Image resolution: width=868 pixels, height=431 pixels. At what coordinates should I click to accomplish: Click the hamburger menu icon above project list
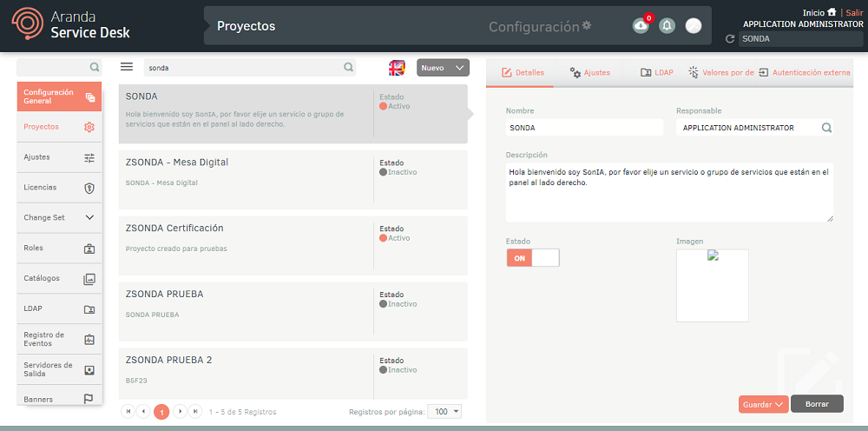point(127,67)
